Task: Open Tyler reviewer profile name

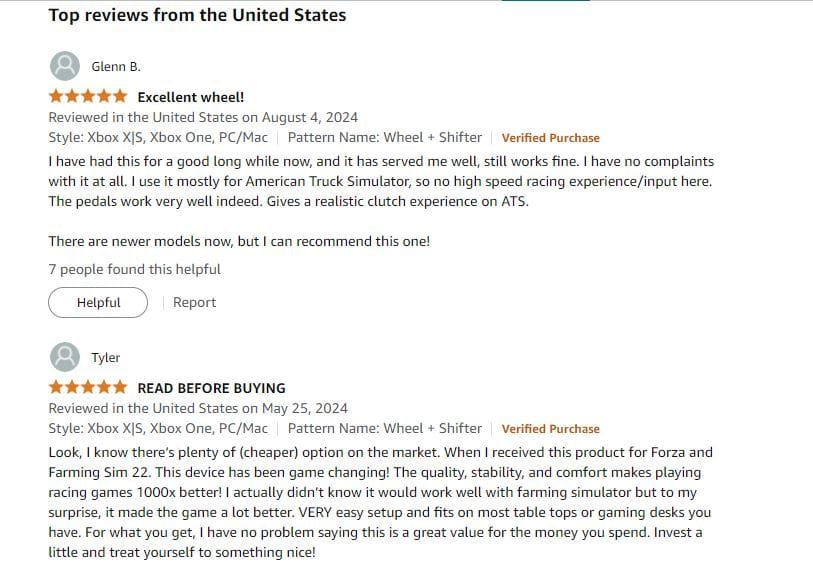Action: [105, 358]
